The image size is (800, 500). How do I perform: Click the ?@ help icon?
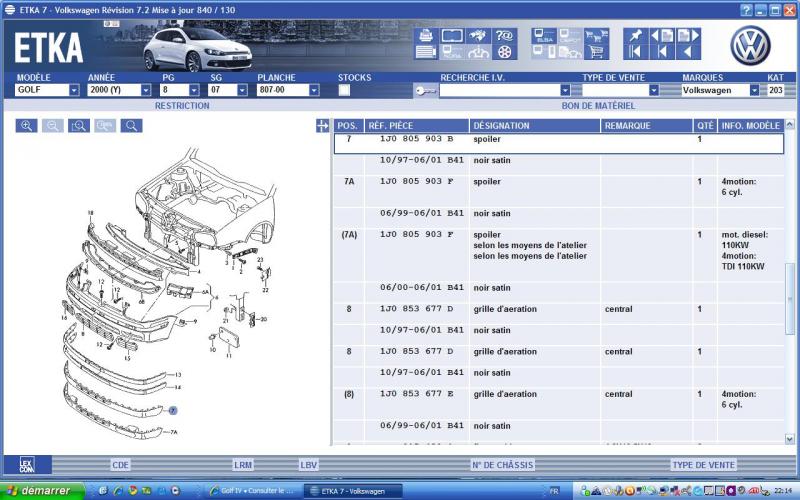click(504, 35)
